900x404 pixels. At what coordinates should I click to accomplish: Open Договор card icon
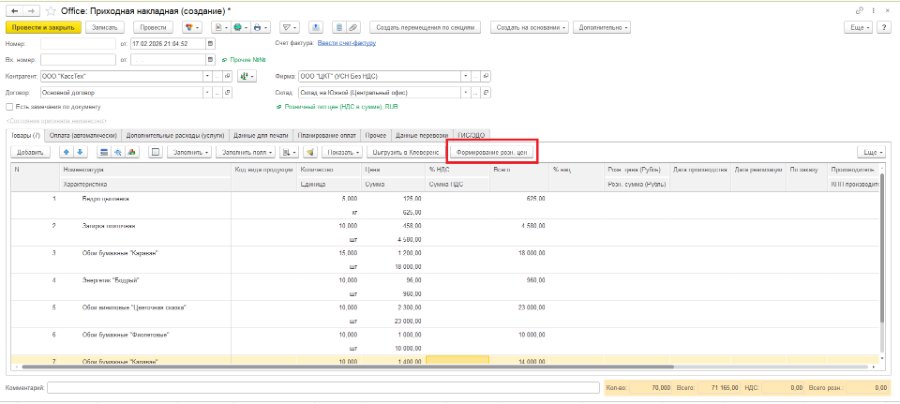228,92
